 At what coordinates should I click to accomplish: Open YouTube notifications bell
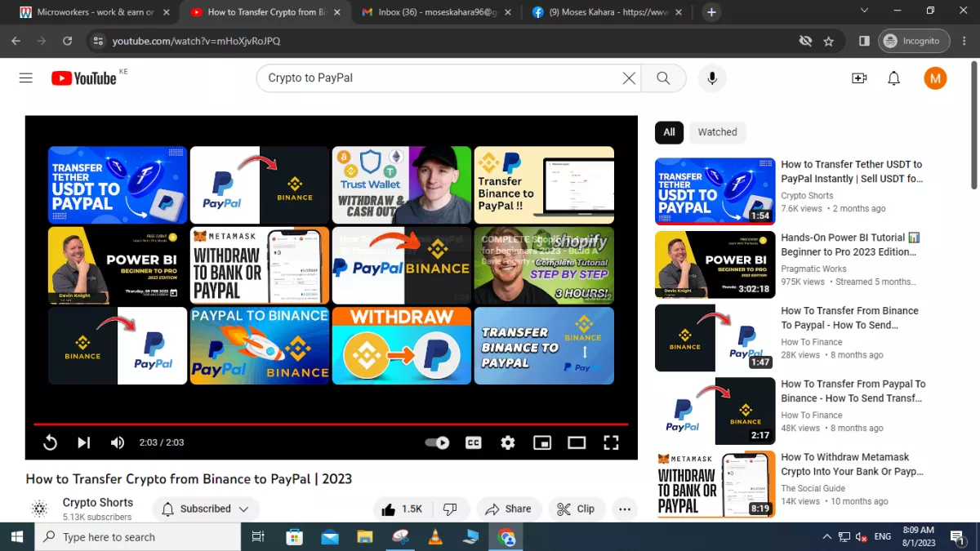tap(894, 78)
